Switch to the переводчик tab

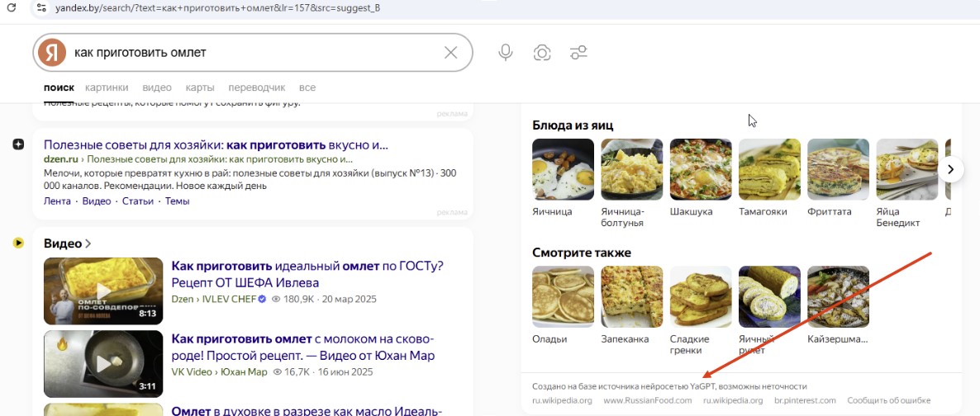click(x=256, y=87)
